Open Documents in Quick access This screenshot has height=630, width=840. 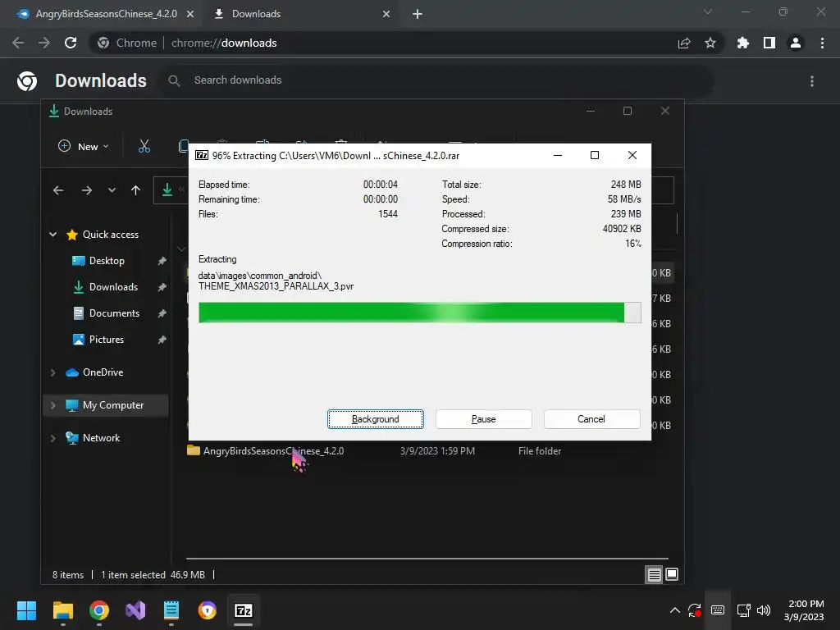[114, 313]
